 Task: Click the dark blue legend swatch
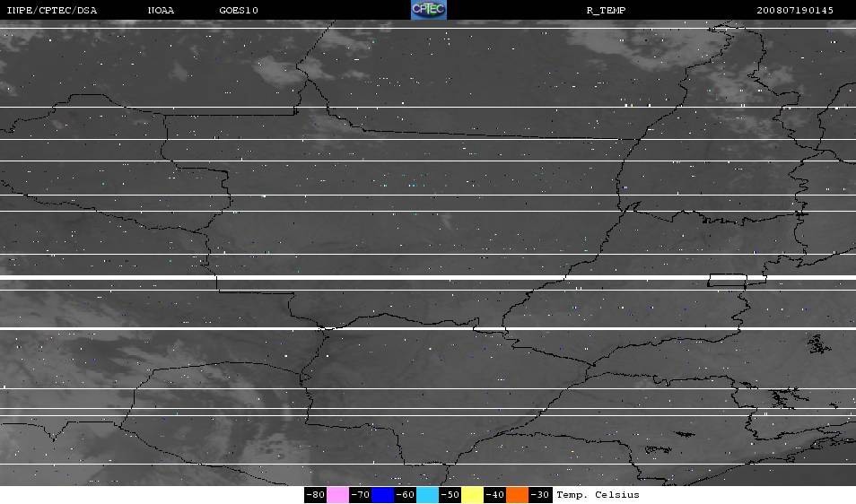point(383,495)
